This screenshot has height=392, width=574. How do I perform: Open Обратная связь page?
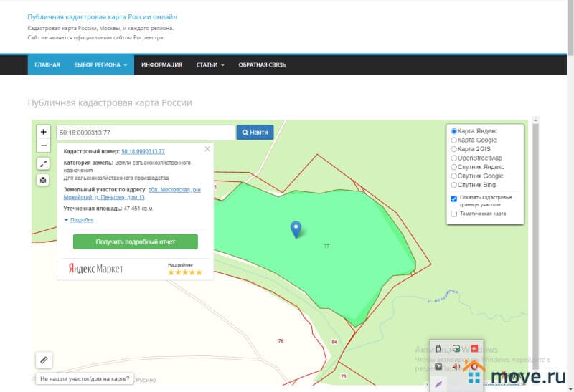[262, 64]
